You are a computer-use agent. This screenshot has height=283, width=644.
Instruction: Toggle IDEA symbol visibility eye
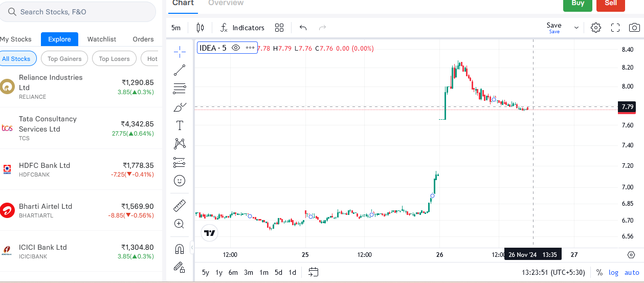(x=236, y=48)
